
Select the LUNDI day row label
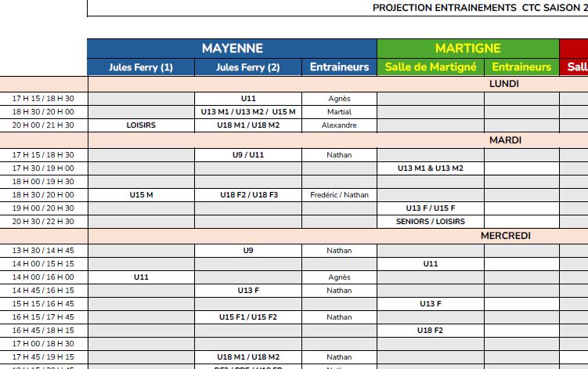[503, 84]
